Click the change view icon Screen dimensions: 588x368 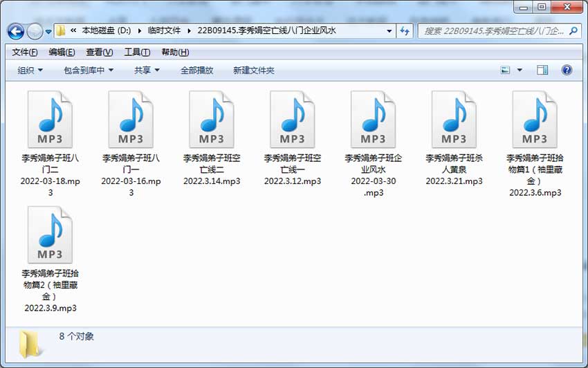(x=505, y=70)
